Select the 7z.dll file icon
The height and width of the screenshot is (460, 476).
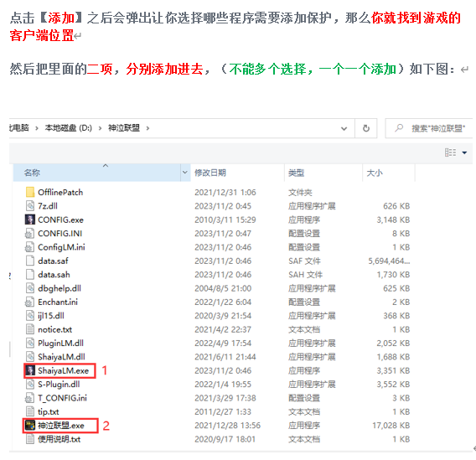(30, 206)
